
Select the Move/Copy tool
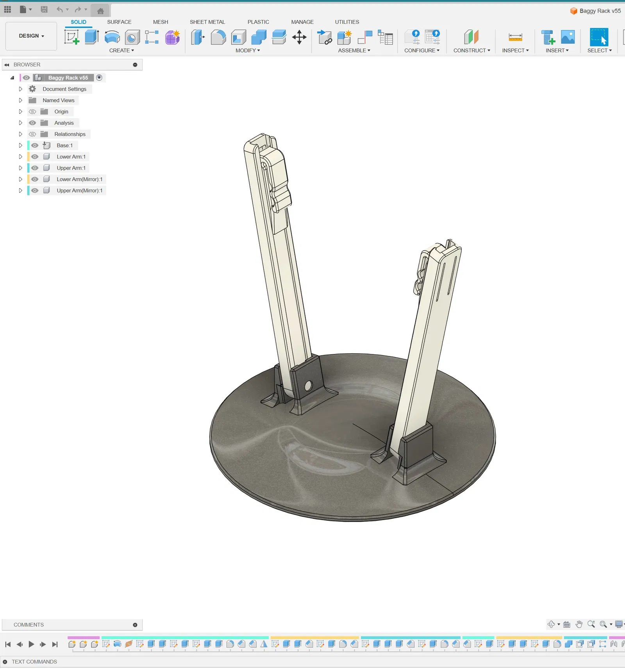pos(300,38)
